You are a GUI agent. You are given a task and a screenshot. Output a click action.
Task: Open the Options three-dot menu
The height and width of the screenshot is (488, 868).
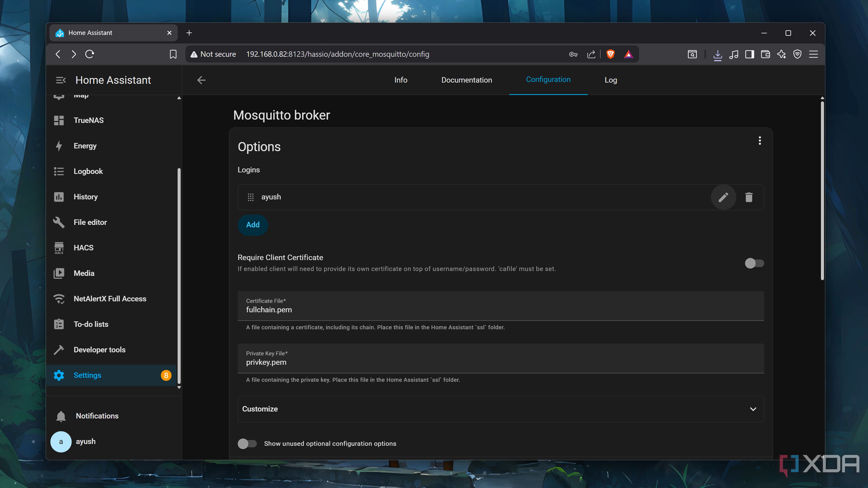(759, 141)
